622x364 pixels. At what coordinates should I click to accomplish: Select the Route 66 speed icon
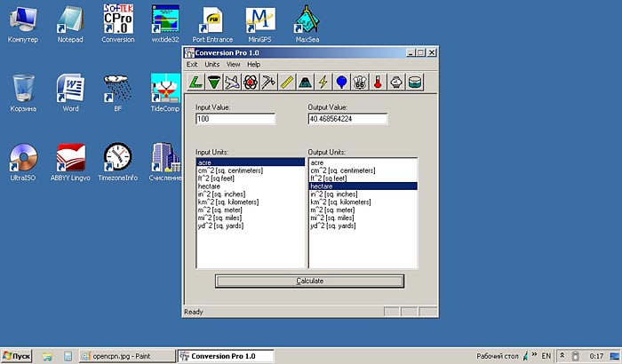(x=360, y=82)
